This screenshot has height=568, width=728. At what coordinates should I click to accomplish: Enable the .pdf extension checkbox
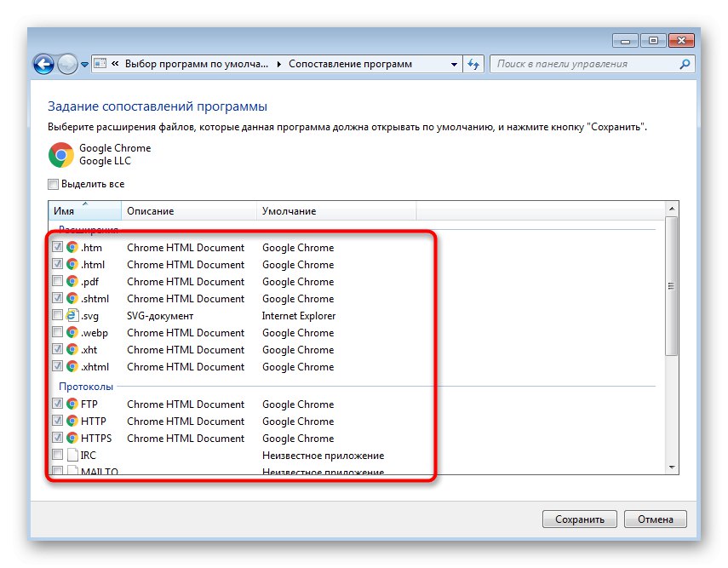(57, 282)
